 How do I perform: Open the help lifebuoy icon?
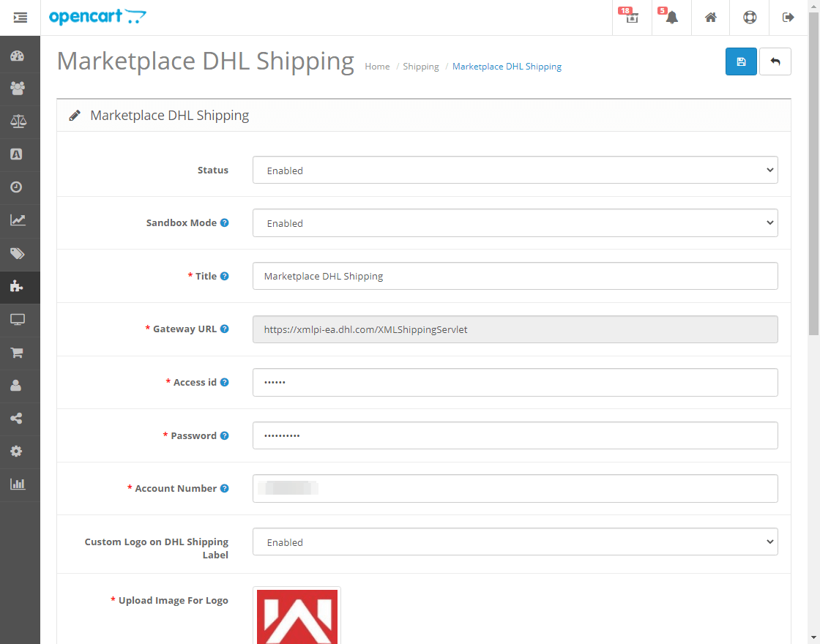point(750,18)
